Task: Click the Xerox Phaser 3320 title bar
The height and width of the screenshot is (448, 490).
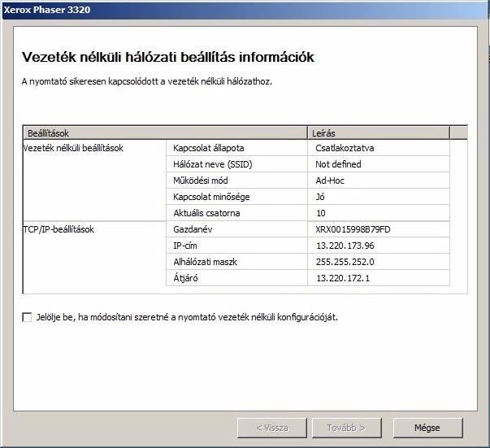Action: point(245,10)
